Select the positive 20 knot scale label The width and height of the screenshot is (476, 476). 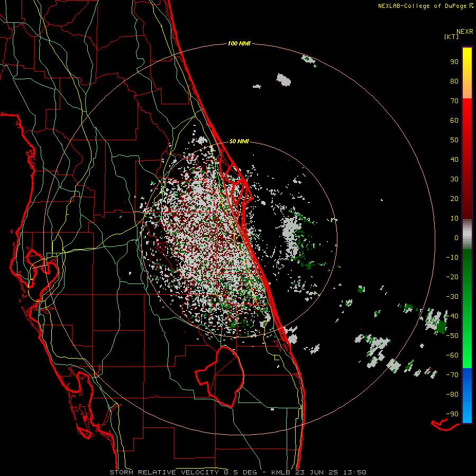(x=454, y=198)
